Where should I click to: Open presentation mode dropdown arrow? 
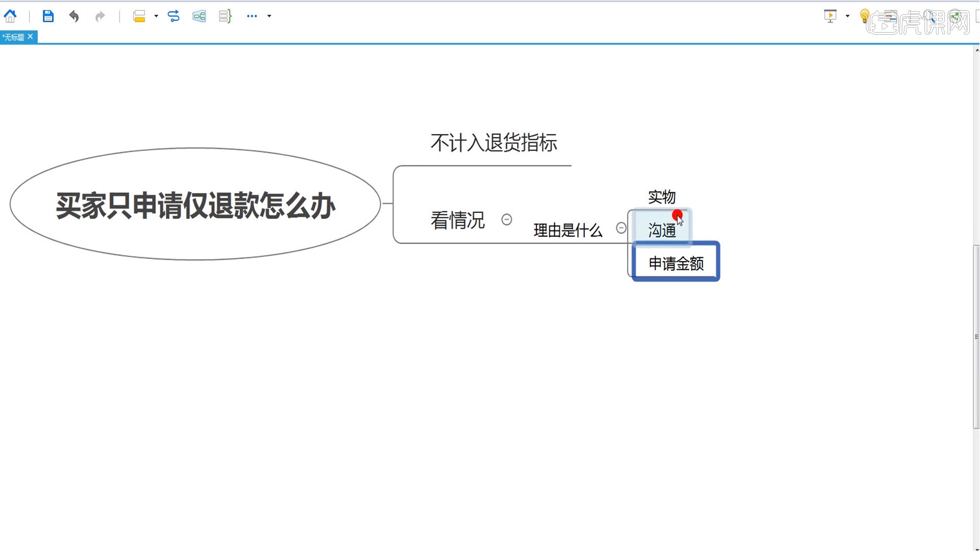click(x=847, y=16)
